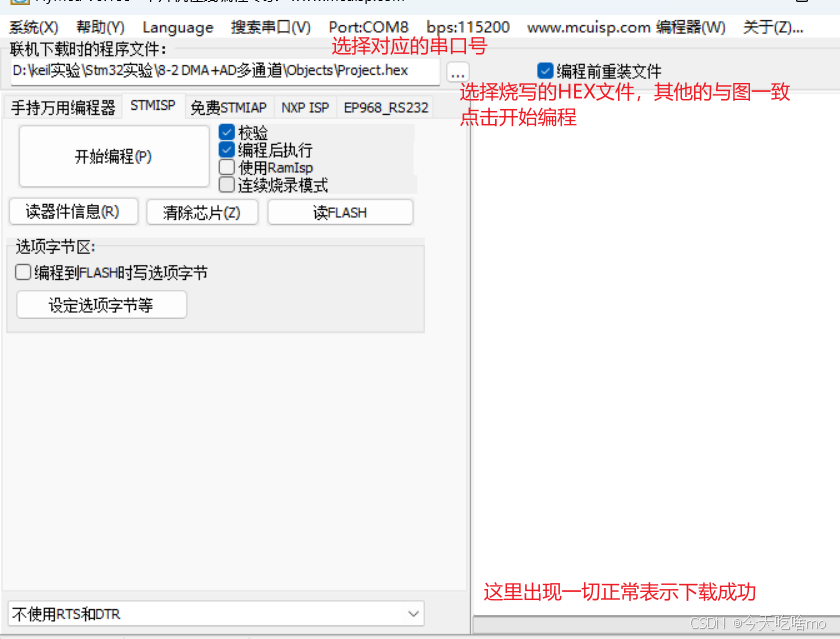Open the bps:115200 baud rate menu

(x=468, y=27)
